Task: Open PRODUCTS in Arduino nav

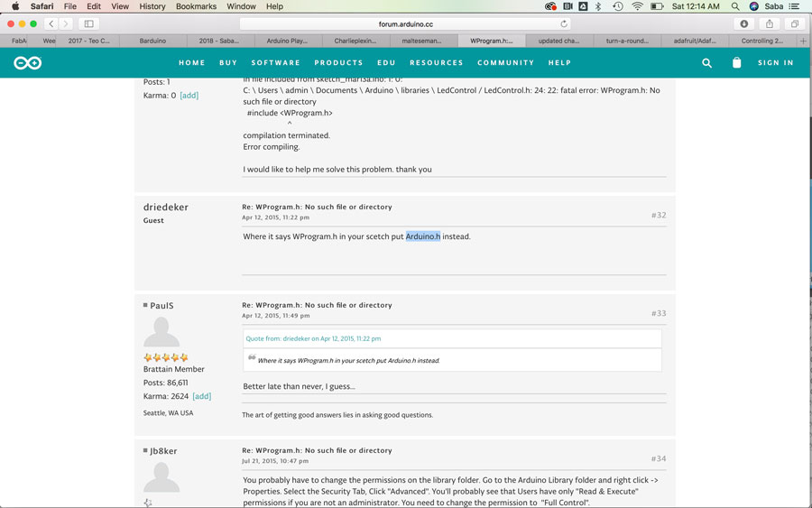Action: (x=338, y=62)
